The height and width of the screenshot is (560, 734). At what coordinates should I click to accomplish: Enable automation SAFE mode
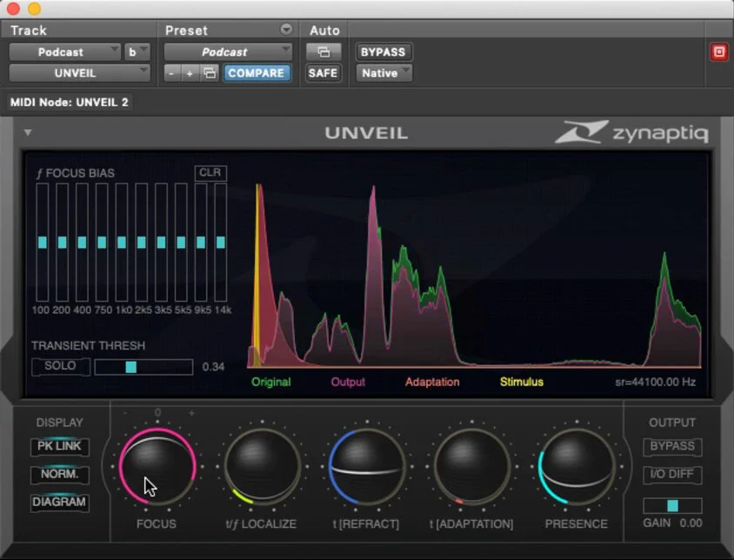point(323,73)
